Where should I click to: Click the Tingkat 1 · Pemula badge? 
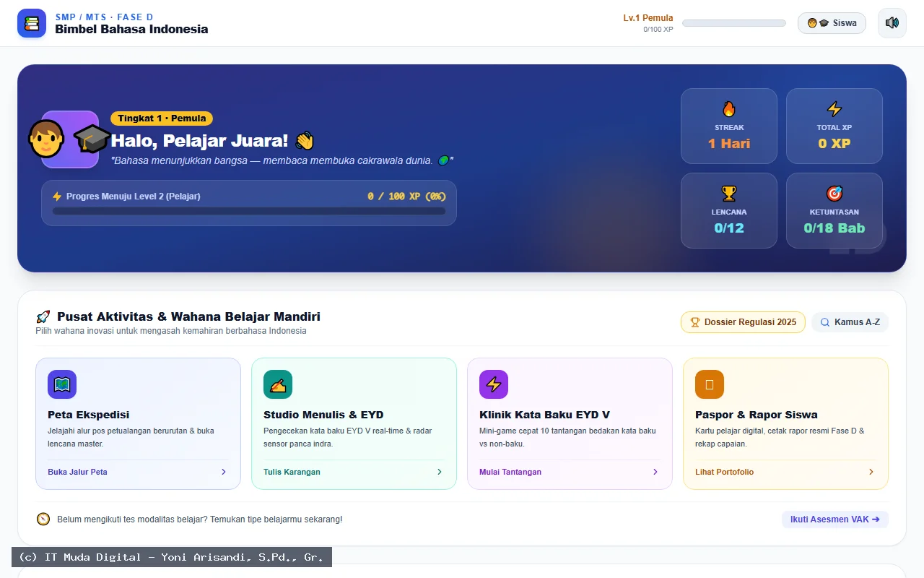click(x=162, y=118)
